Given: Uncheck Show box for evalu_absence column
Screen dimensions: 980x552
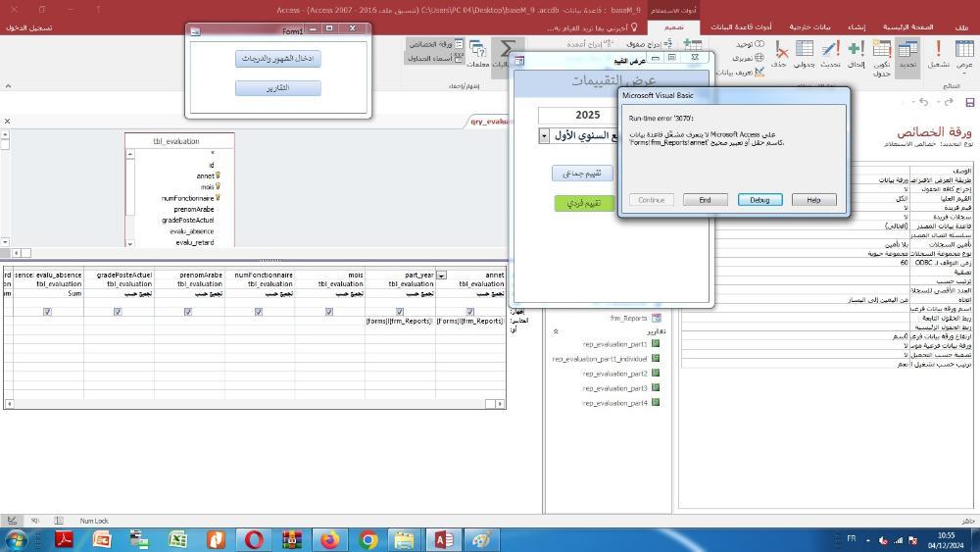Looking at the screenshot, I should click(x=47, y=312).
